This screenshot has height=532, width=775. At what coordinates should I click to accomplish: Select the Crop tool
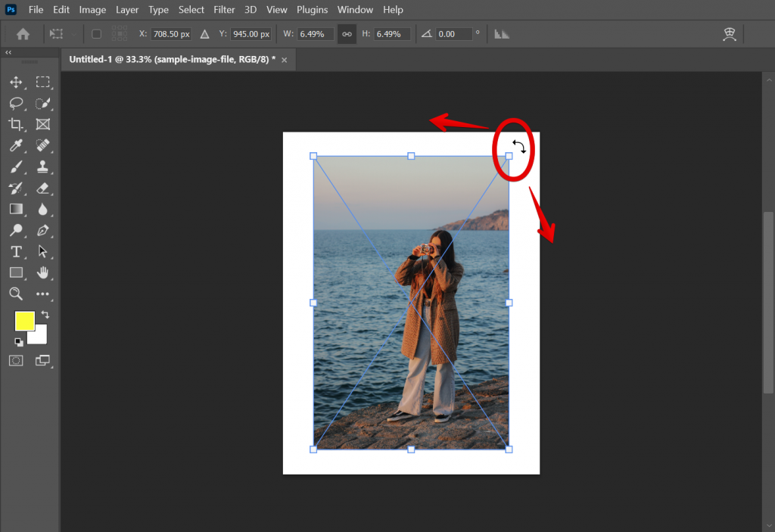[x=17, y=124]
